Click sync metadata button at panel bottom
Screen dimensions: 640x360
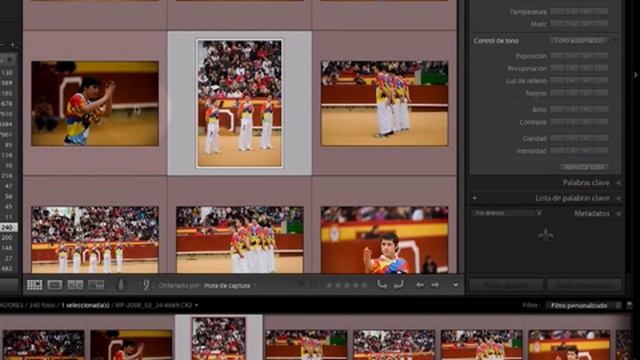pyautogui.click(x=584, y=284)
